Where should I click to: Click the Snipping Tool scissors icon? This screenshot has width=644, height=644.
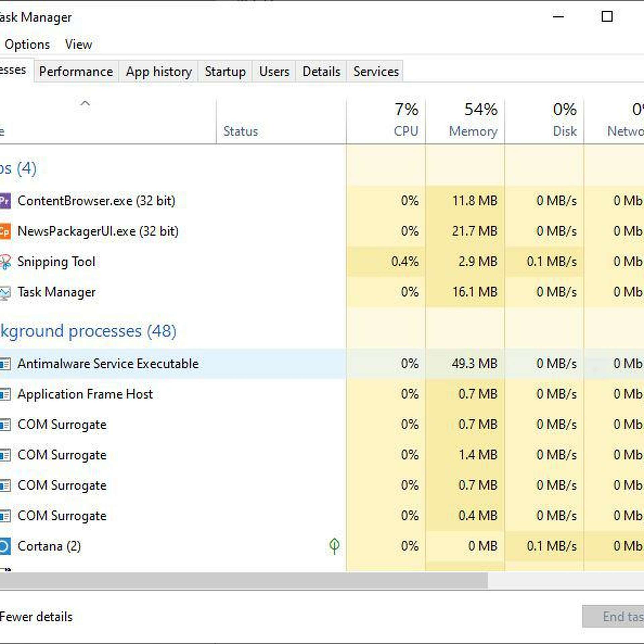5,262
